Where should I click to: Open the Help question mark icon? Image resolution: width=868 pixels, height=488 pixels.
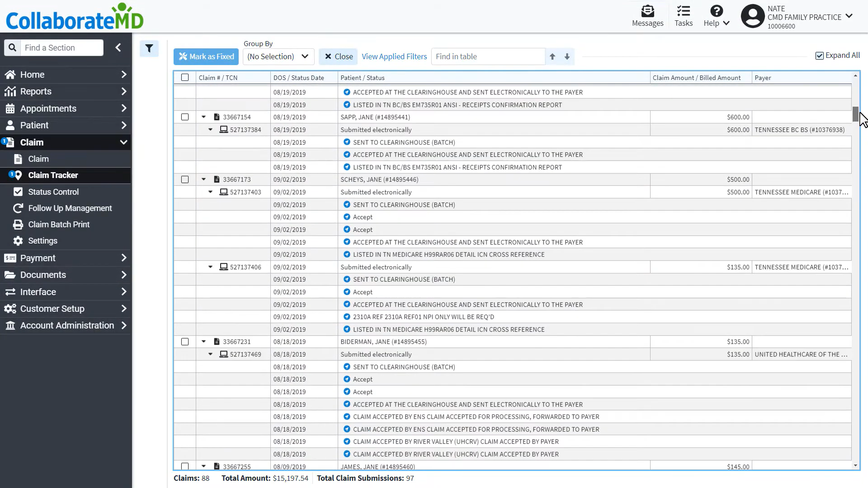(716, 11)
